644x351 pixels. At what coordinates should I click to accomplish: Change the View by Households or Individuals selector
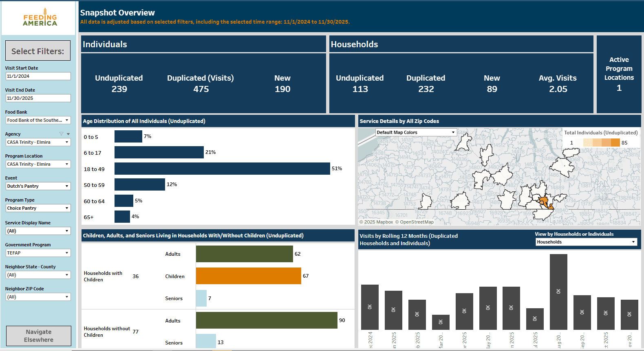tap(586, 242)
